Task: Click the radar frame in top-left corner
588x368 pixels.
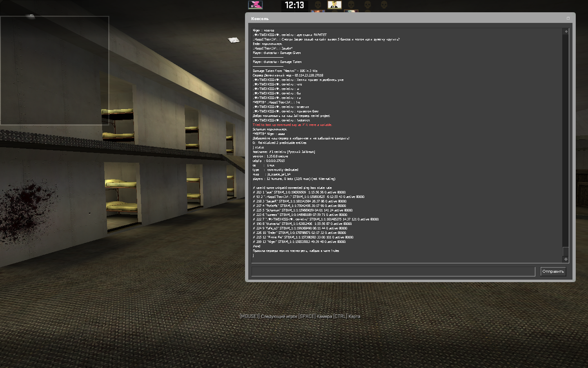Action: (x=54, y=70)
